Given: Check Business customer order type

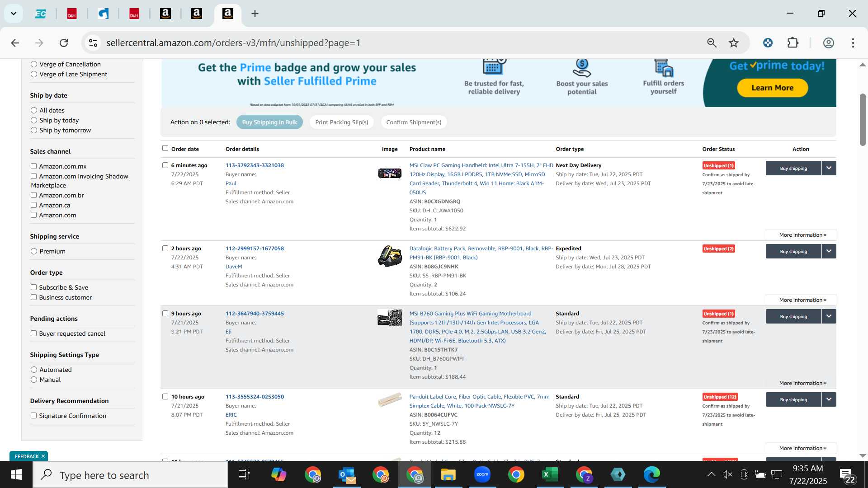Looking at the screenshot, I should pyautogui.click(x=33, y=297).
